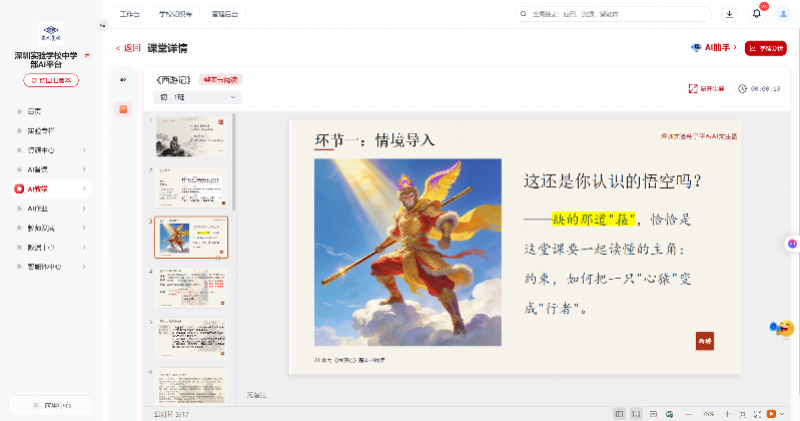
Task: Zoom out with the minus icon
Action: click(688, 414)
